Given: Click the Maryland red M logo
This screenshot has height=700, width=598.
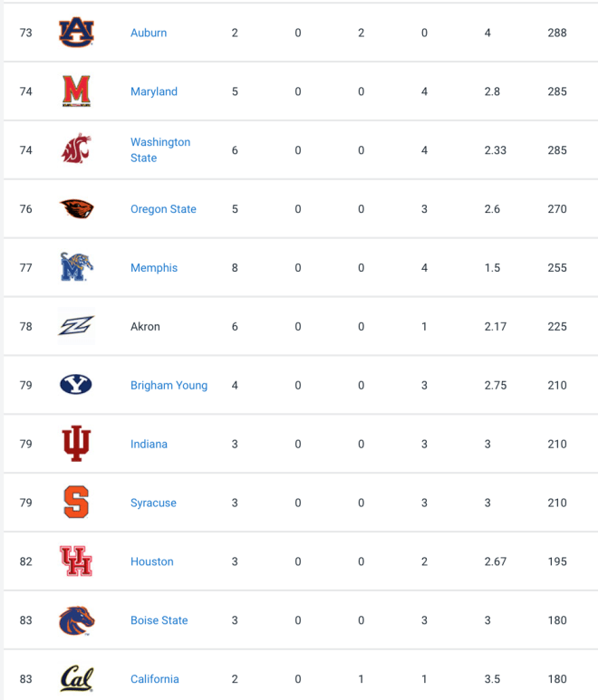Looking at the screenshot, I should click(76, 91).
